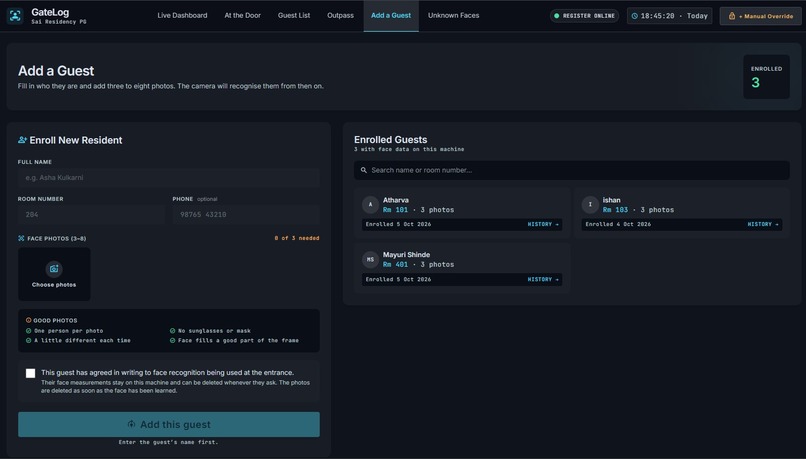Click the Enrolled count card

tap(766, 77)
